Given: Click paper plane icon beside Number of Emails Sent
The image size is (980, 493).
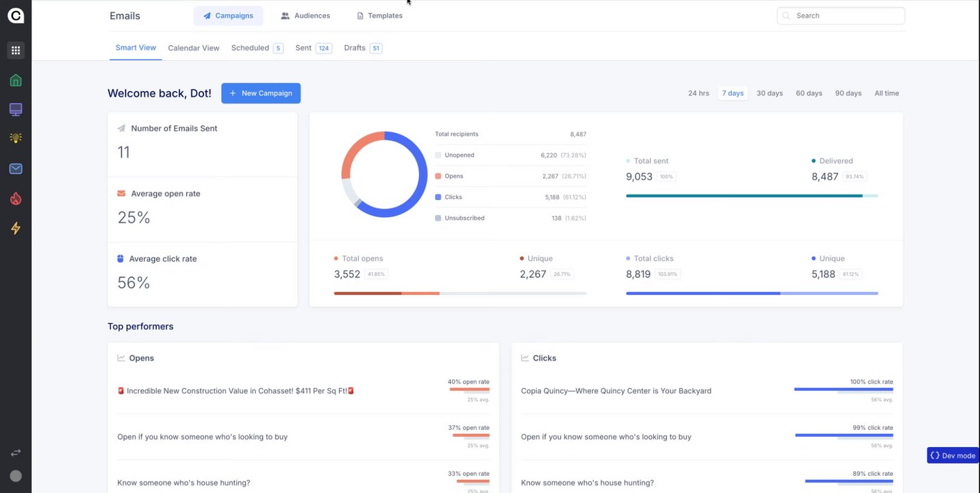Looking at the screenshot, I should point(121,128).
